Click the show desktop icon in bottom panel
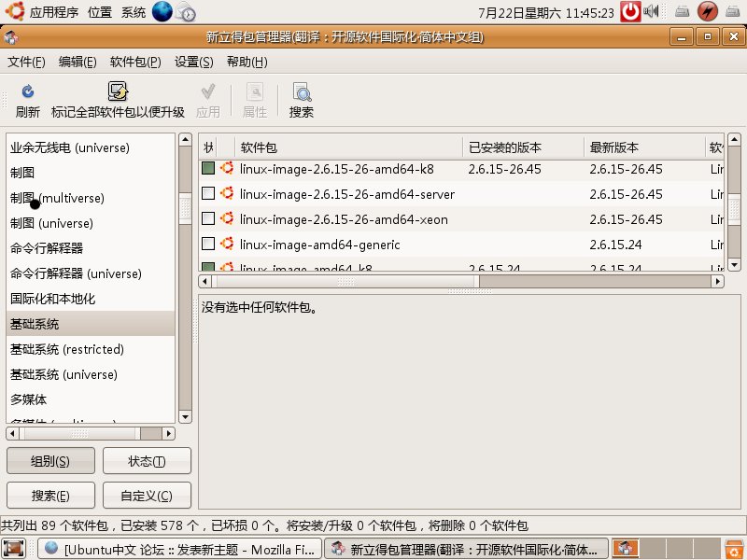 pos(14,549)
